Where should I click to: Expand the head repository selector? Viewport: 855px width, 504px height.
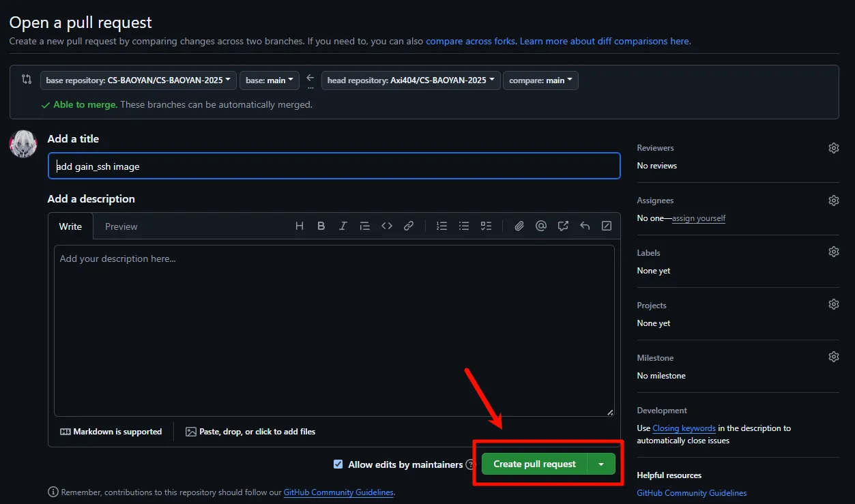tap(411, 80)
